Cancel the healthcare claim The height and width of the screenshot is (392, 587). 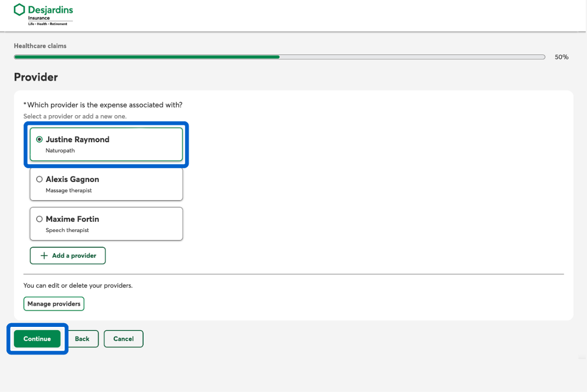[x=123, y=339]
